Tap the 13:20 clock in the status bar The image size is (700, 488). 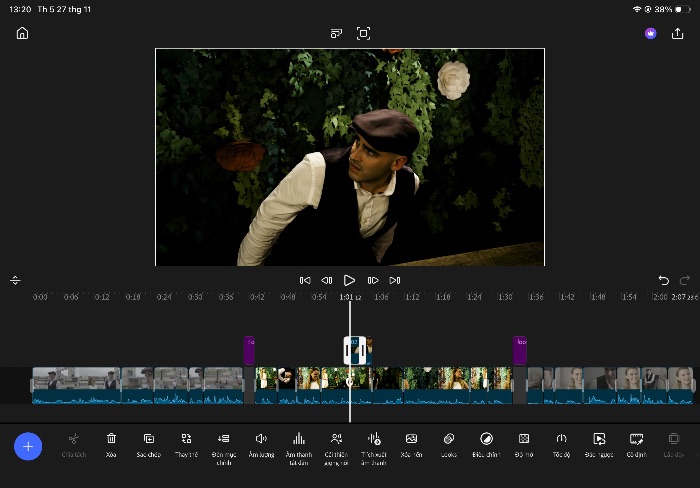[20, 9]
